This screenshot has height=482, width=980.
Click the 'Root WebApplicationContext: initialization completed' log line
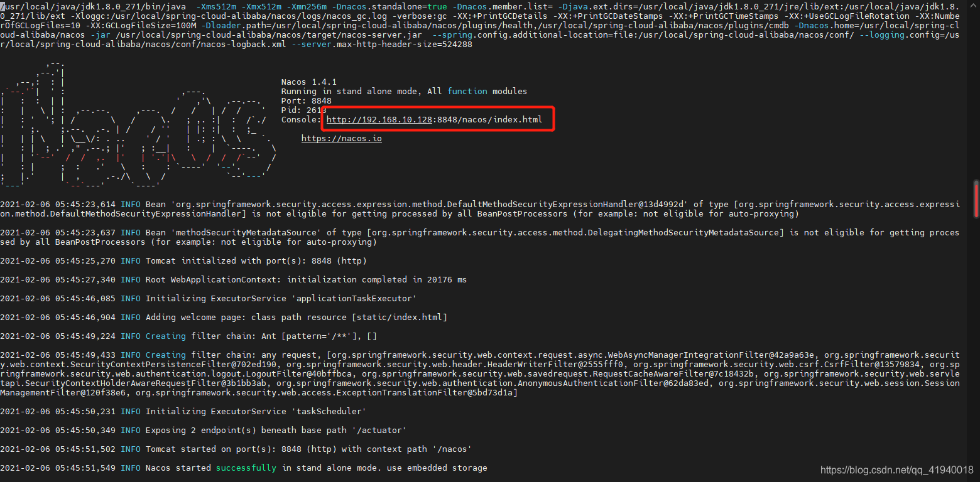point(233,279)
